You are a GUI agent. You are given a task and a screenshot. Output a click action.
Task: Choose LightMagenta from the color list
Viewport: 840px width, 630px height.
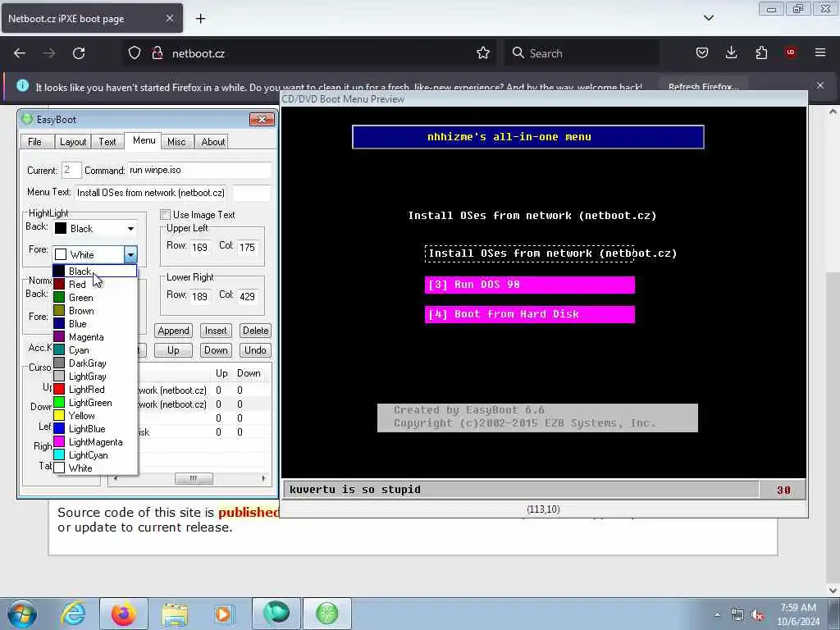click(95, 442)
